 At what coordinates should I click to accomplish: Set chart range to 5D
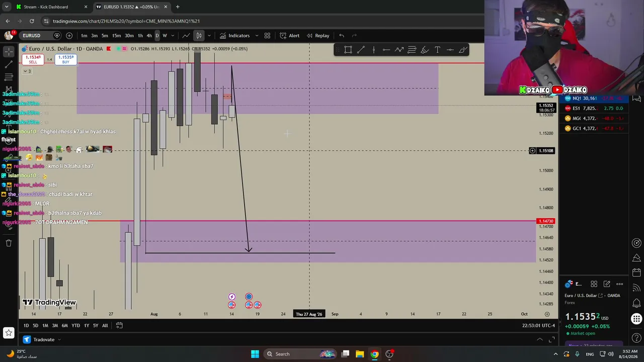(35, 326)
